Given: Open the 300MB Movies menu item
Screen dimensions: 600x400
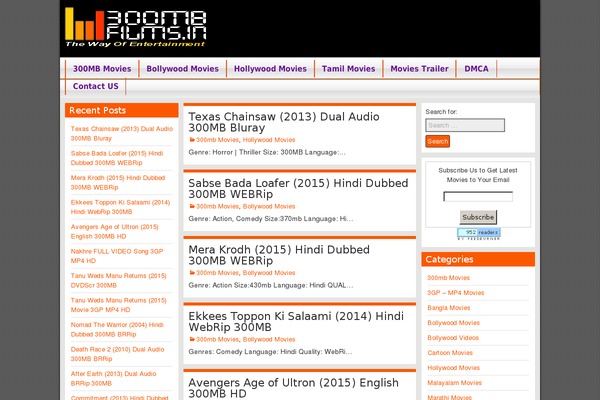Looking at the screenshot, I should (102, 69).
